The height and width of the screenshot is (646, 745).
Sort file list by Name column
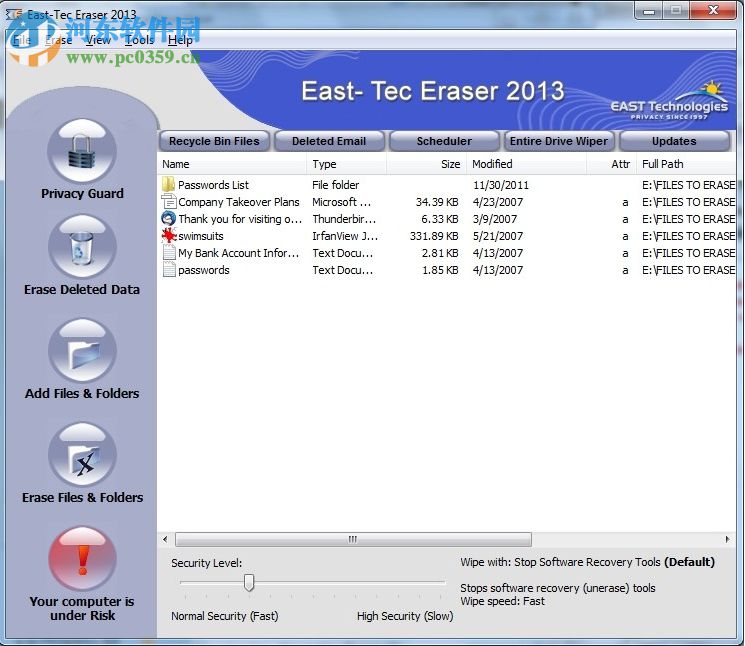click(x=232, y=164)
